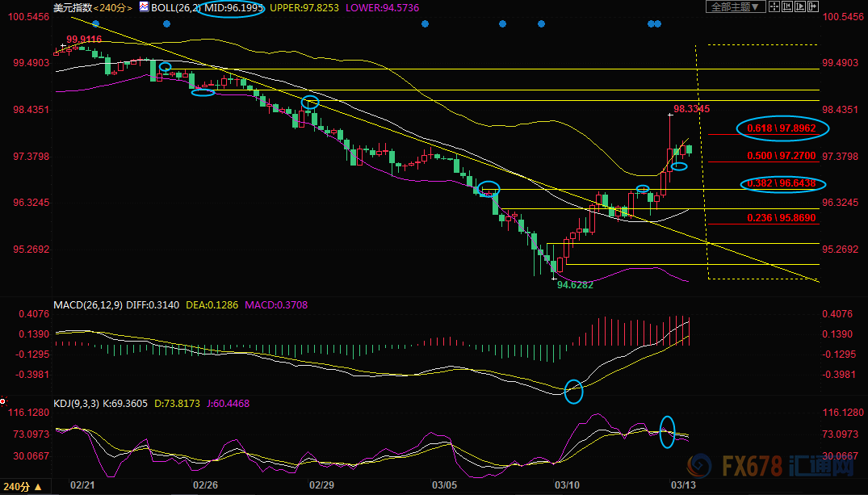868x495 pixels.
Task: Click the rightmost top toolbar exit-arrow icon
Action: click(x=814, y=7)
